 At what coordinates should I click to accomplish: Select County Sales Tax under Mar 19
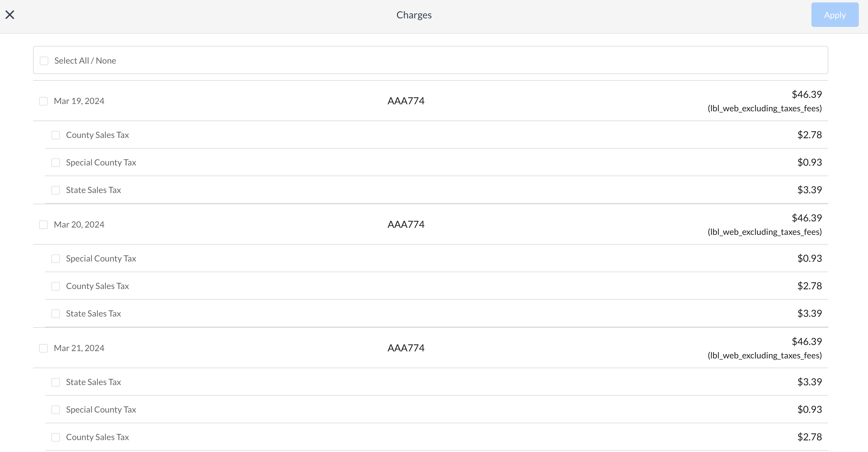click(56, 135)
